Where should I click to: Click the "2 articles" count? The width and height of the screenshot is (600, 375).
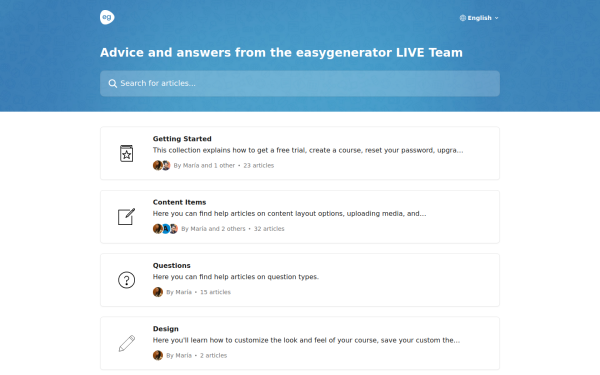click(x=214, y=355)
